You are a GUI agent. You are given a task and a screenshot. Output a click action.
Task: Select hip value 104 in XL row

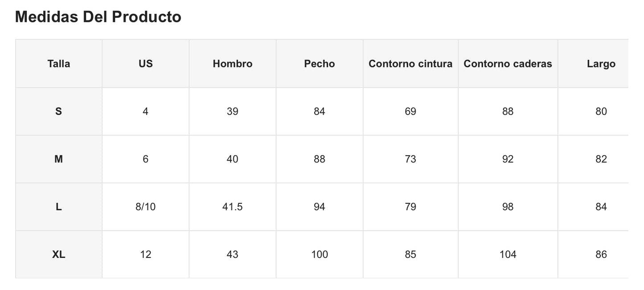pyautogui.click(x=508, y=255)
